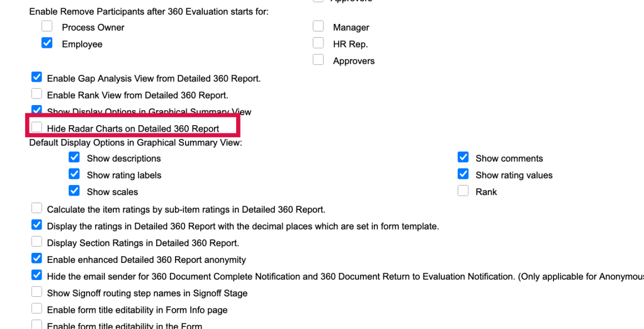Image resolution: width=644 pixels, height=329 pixels.
Task: Enable Rank View from Detailed 360 Report
Action: (37, 94)
